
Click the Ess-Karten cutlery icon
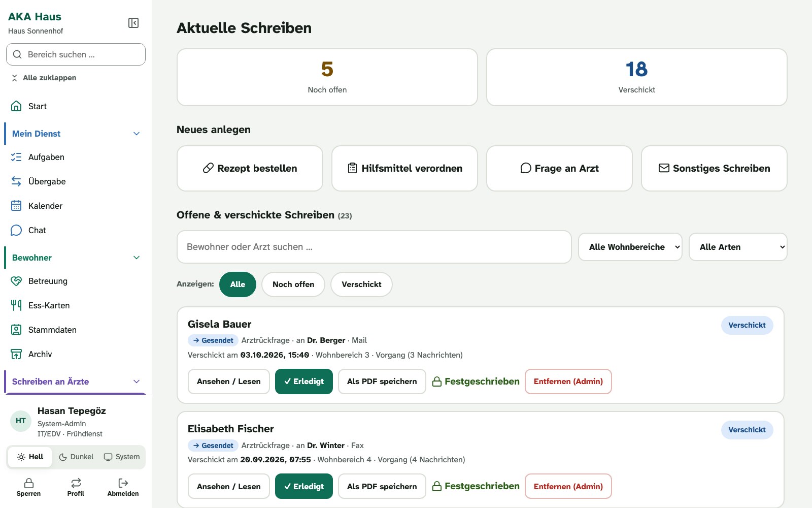click(x=16, y=305)
